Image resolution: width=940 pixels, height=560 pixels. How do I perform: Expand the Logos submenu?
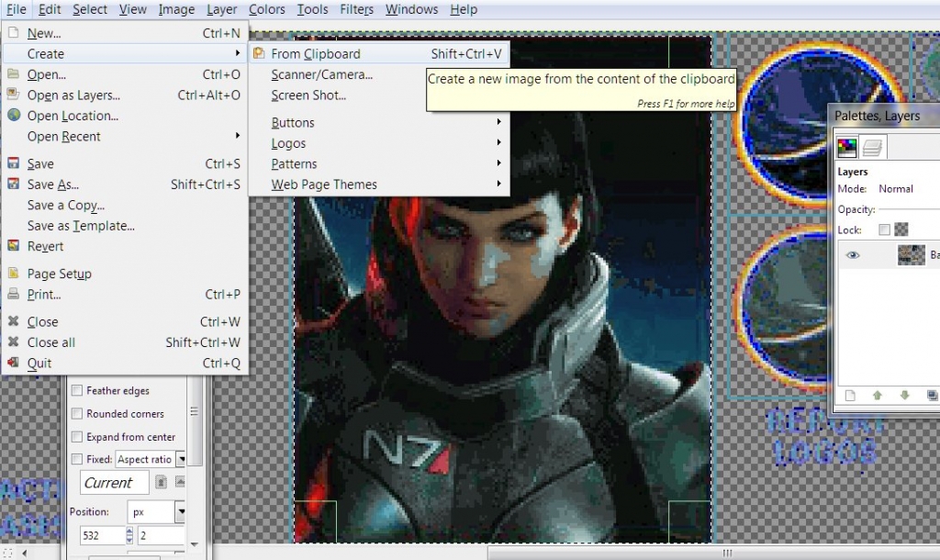click(x=288, y=143)
